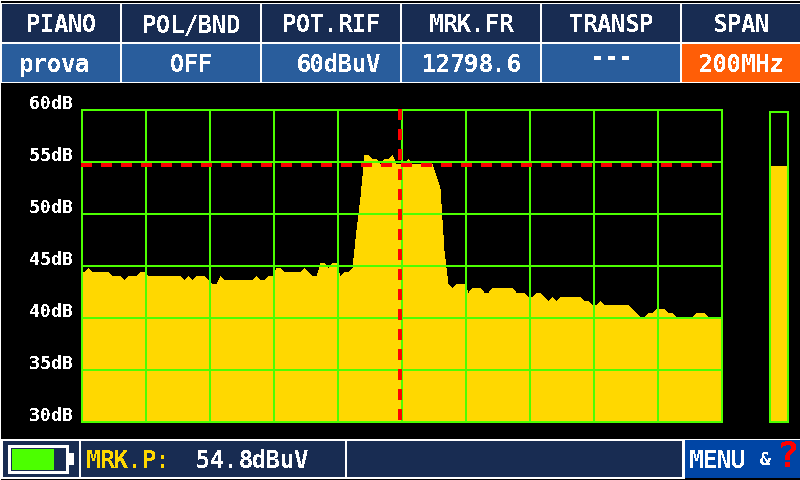Select the SPAN header cell

point(741,23)
